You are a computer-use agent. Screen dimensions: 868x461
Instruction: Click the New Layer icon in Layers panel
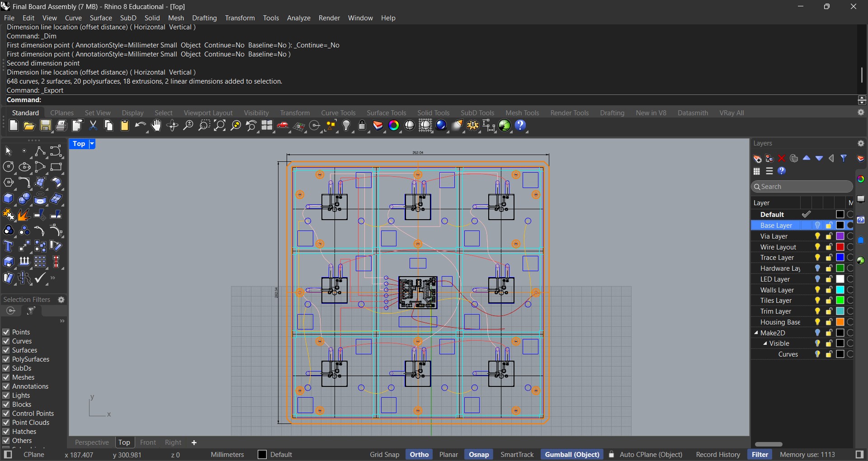[757, 159]
